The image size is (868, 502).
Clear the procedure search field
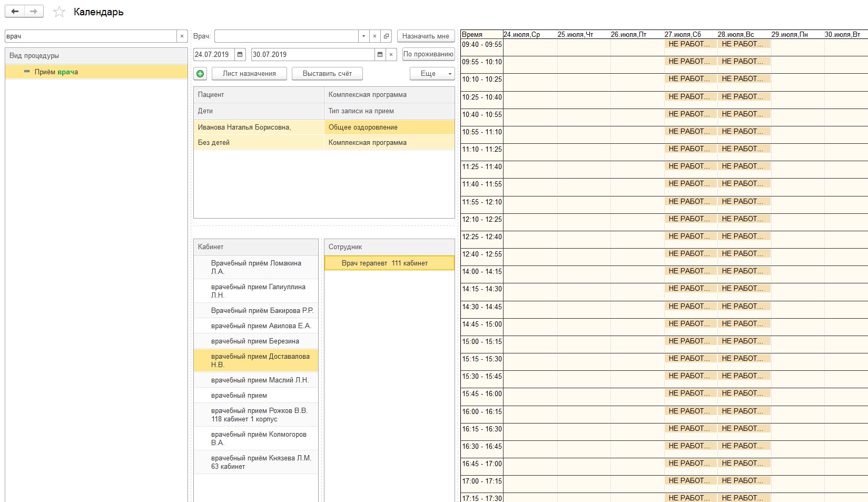(182, 36)
